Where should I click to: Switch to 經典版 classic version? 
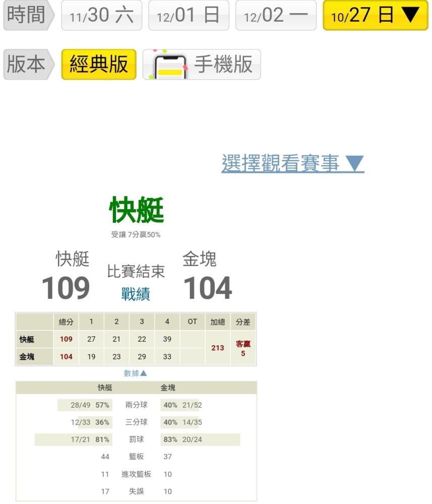(99, 65)
